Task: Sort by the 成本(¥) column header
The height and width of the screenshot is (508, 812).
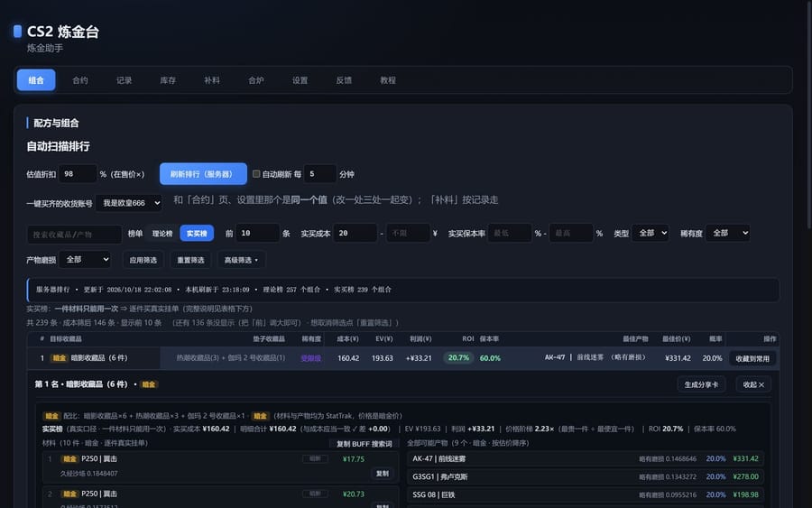Action: 347,338
